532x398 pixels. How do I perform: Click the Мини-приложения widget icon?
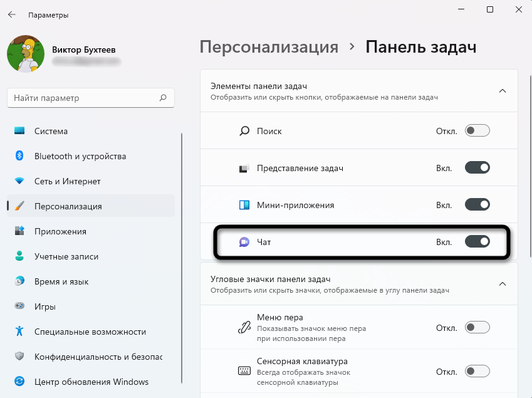244,205
